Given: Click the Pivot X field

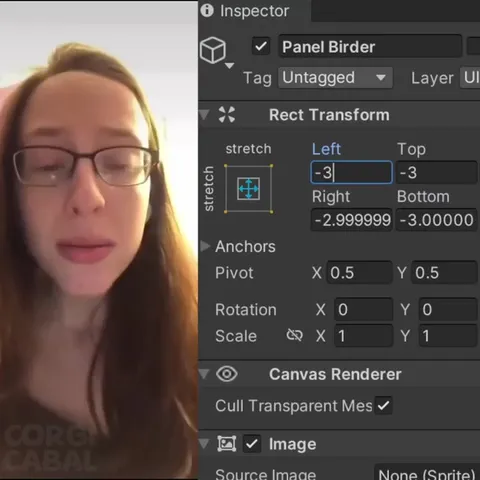Looking at the screenshot, I should (359, 273).
